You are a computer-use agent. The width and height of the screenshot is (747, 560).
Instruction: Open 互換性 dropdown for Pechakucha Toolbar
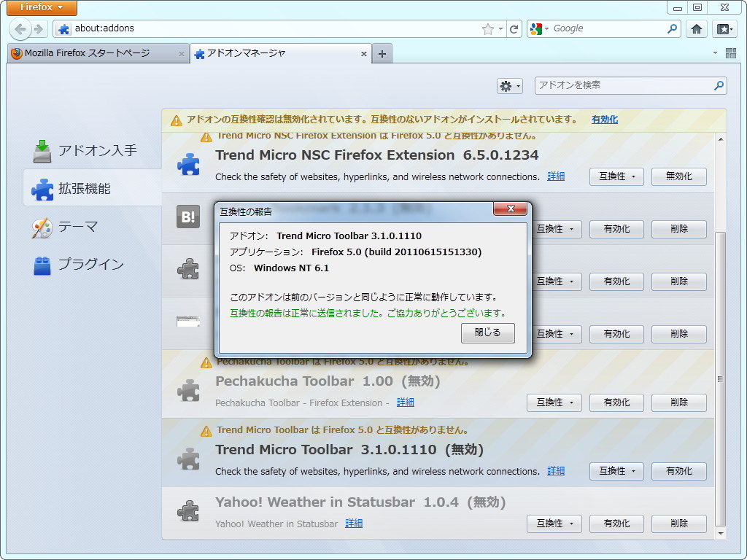click(x=554, y=402)
